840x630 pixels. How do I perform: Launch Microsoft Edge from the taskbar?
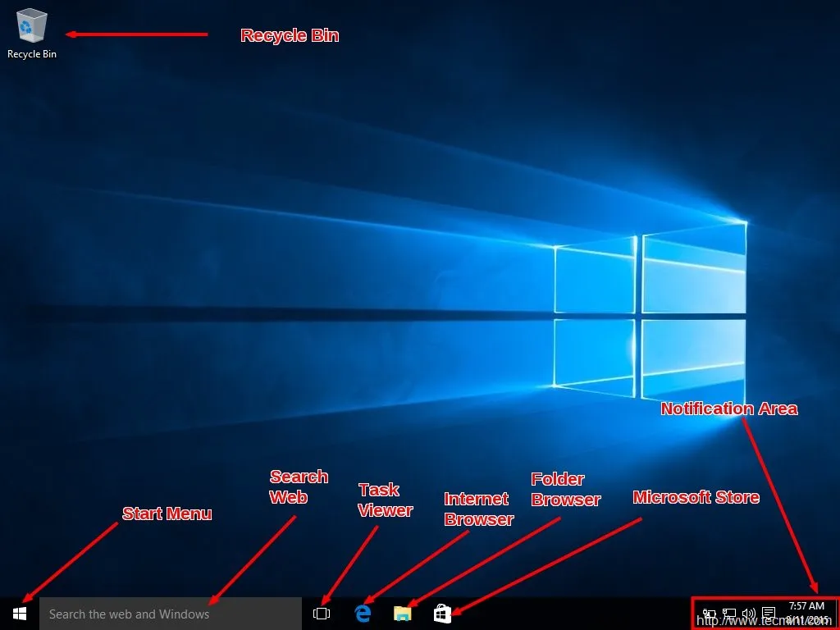tap(363, 614)
